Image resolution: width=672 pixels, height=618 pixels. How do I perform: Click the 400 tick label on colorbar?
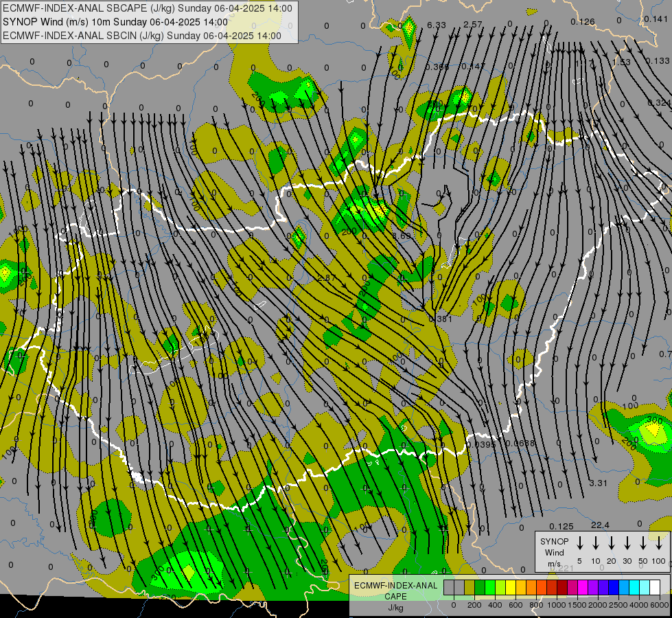point(495,606)
